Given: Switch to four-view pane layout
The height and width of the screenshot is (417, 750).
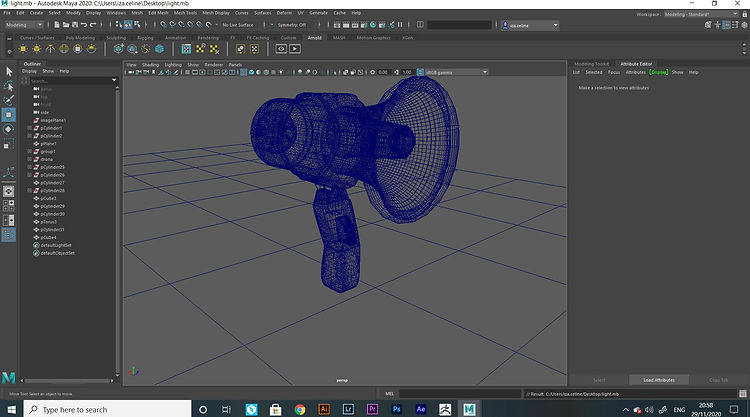Looking at the screenshot, I should pyautogui.click(x=9, y=206).
